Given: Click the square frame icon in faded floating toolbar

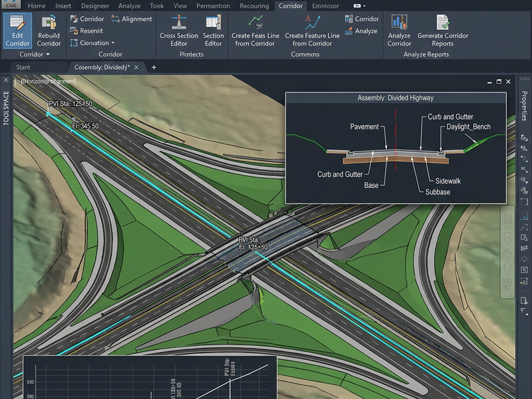Looking at the screenshot, I should click(x=507, y=219).
